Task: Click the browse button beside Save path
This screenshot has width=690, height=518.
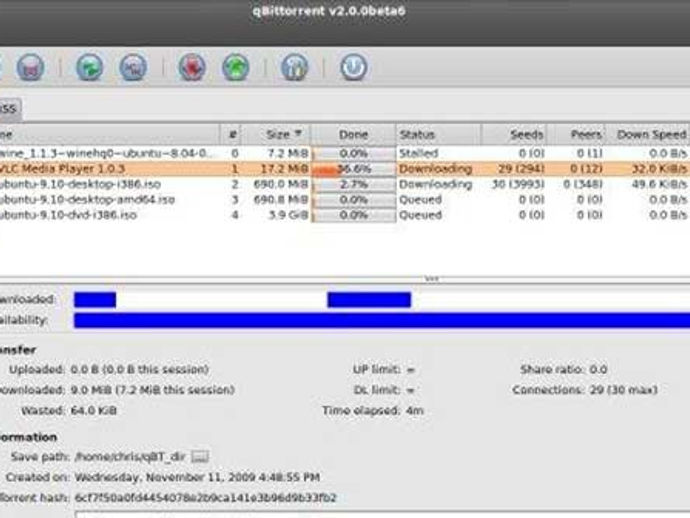Action: coord(200,456)
